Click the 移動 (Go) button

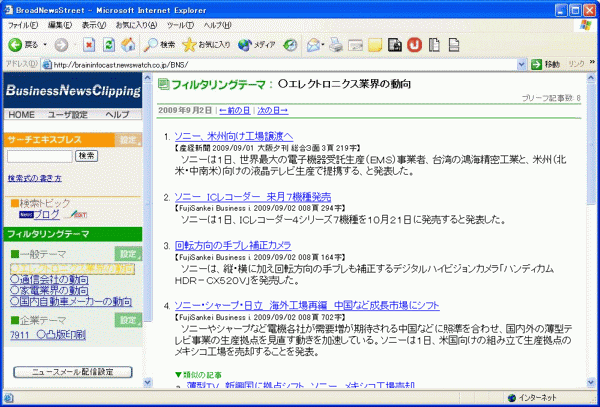[546, 65]
